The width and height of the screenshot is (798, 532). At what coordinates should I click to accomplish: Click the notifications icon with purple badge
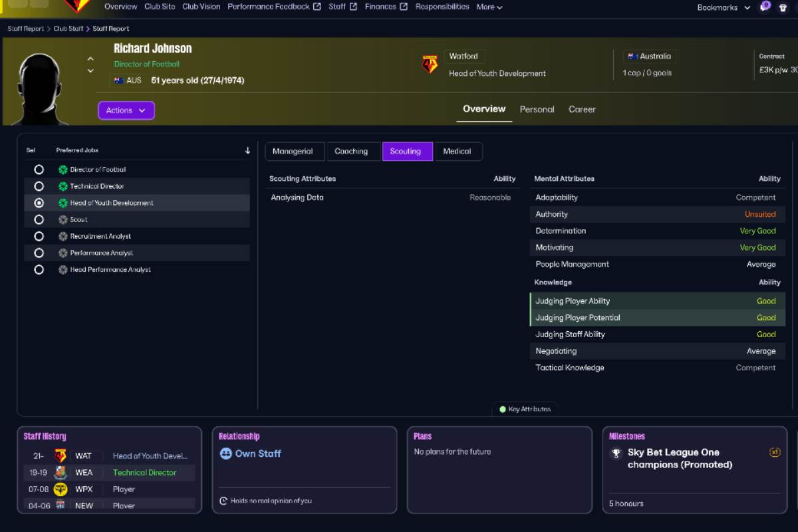point(765,7)
